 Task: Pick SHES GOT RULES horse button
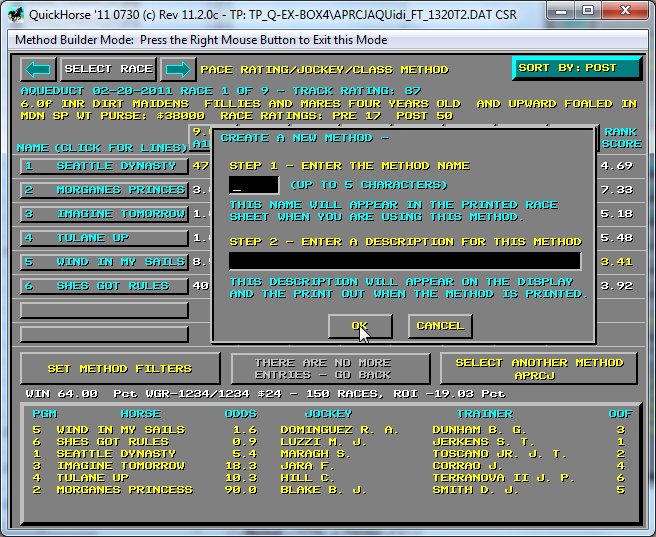[103, 286]
